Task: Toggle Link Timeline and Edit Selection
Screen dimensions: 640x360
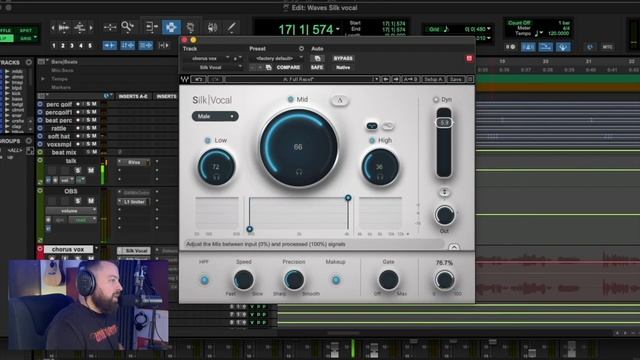Action: [127, 45]
